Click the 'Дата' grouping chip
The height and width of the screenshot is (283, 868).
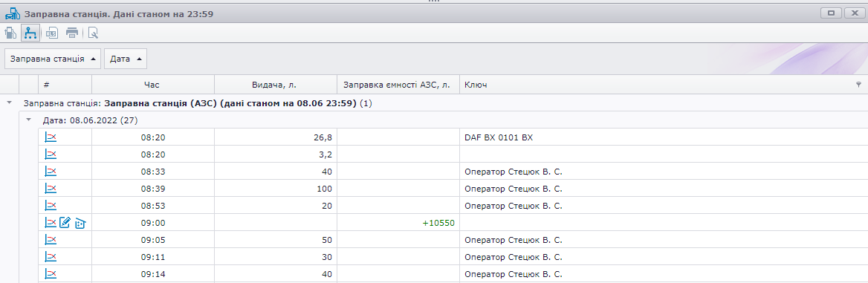click(x=125, y=58)
